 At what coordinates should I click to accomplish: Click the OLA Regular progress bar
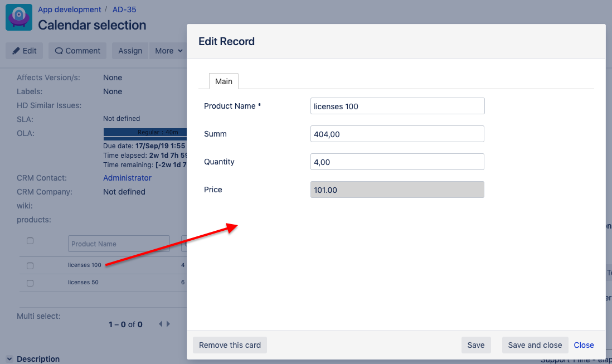(x=145, y=133)
